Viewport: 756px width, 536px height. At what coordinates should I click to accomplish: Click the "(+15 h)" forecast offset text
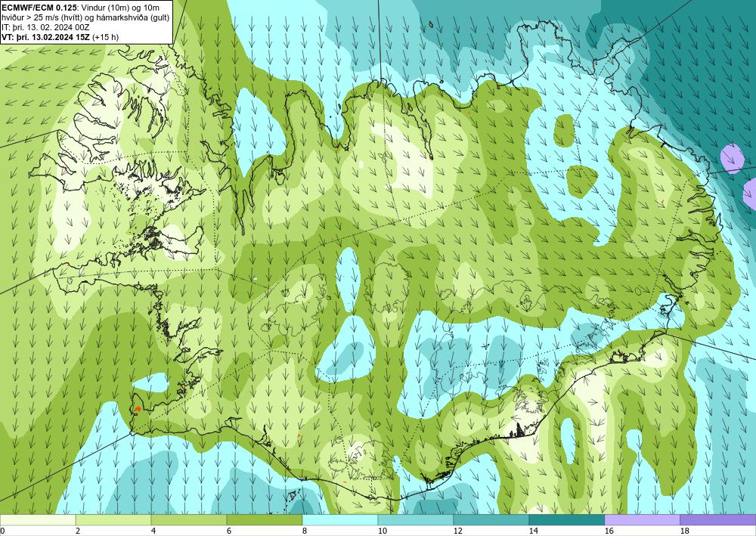(x=106, y=37)
